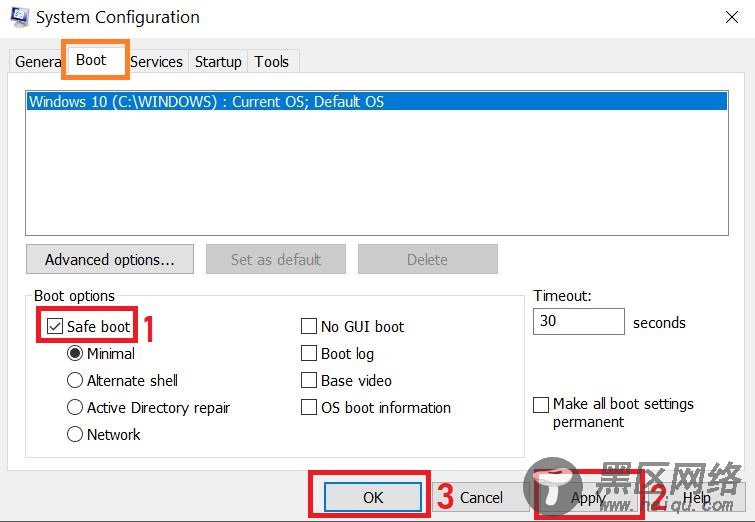Check Make all boot settings permanent
Screen dimensions: 755x522
pyautogui.click(x=541, y=405)
